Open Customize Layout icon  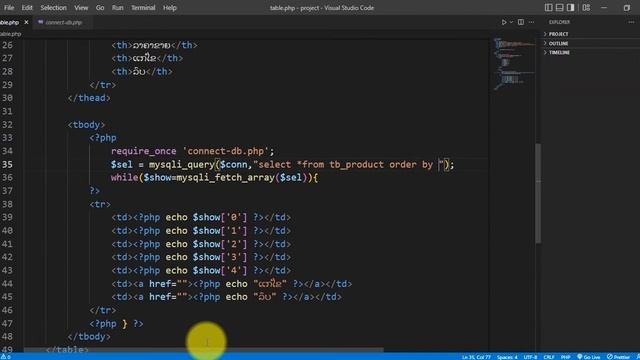coord(586,7)
